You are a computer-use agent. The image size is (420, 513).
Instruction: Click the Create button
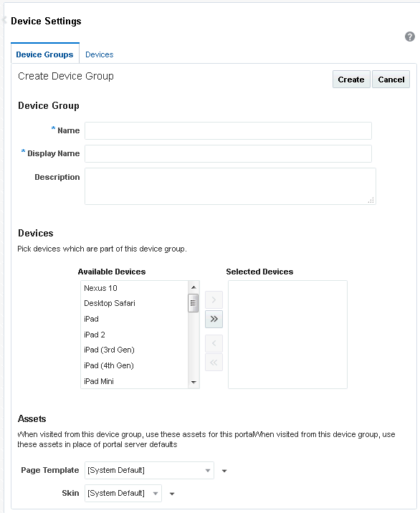(351, 80)
